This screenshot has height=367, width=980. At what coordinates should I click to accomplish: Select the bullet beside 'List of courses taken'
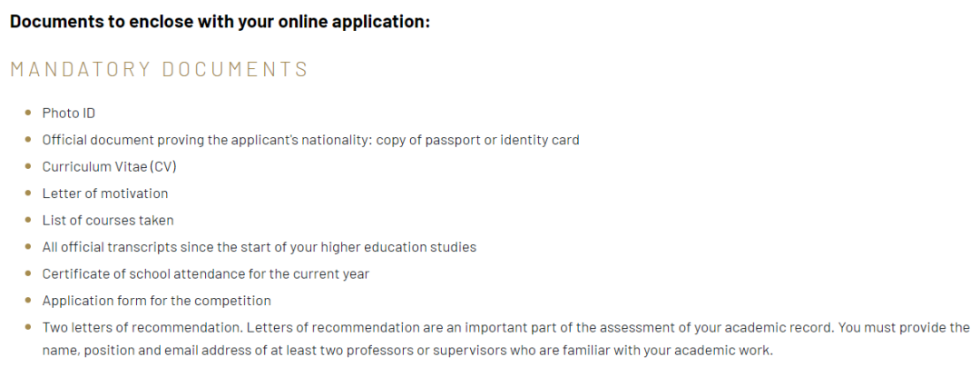[27, 220]
